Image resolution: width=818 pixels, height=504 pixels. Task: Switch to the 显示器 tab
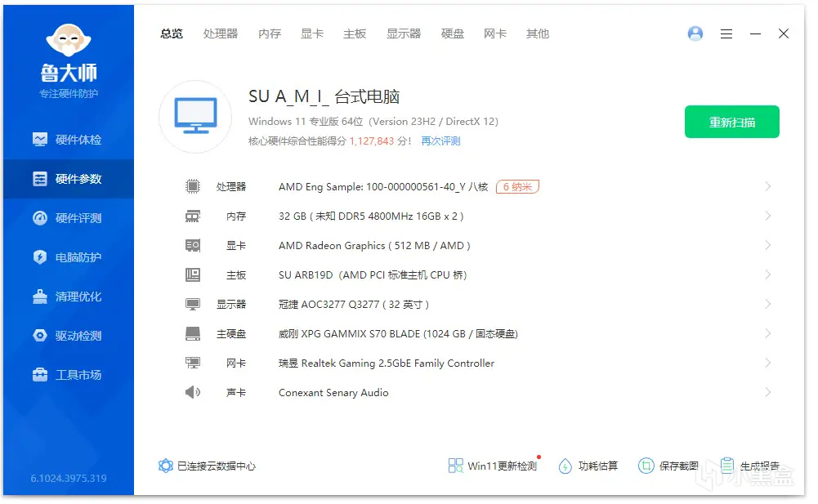(x=404, y=34)
